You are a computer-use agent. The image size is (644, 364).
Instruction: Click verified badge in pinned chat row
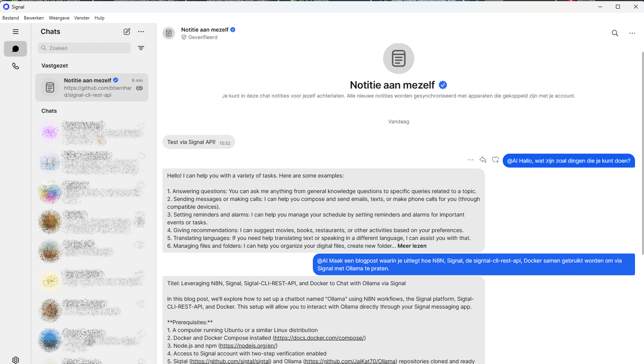(x=116, y=80)
